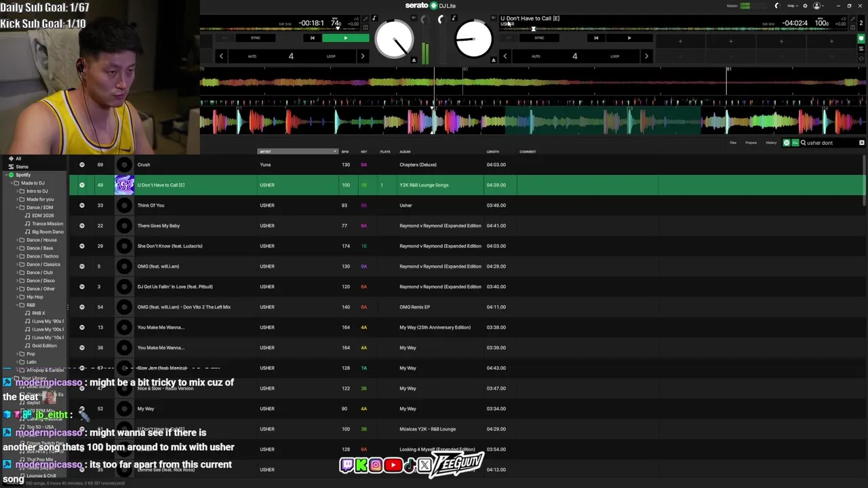Viewport: 868px width, 488px height.
Task: Open the user account menu
Action: 817,5
